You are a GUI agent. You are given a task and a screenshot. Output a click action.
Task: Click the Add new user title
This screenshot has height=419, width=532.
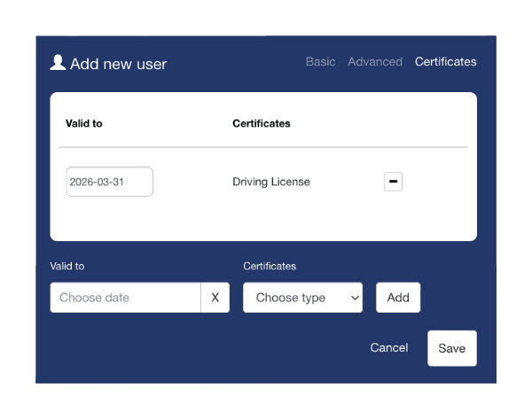point(118,64)
